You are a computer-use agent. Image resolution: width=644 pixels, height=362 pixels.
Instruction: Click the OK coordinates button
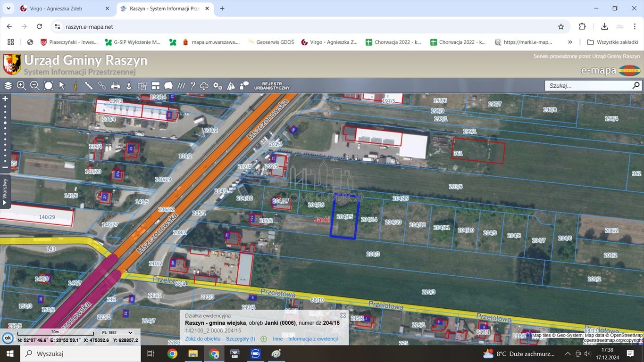pyautogui.click(x=8, y=338)
